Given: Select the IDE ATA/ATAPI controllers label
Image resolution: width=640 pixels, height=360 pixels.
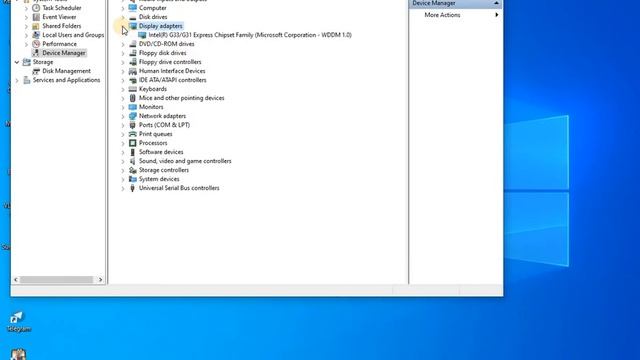Looking at the screenshot, I should 173,80.
